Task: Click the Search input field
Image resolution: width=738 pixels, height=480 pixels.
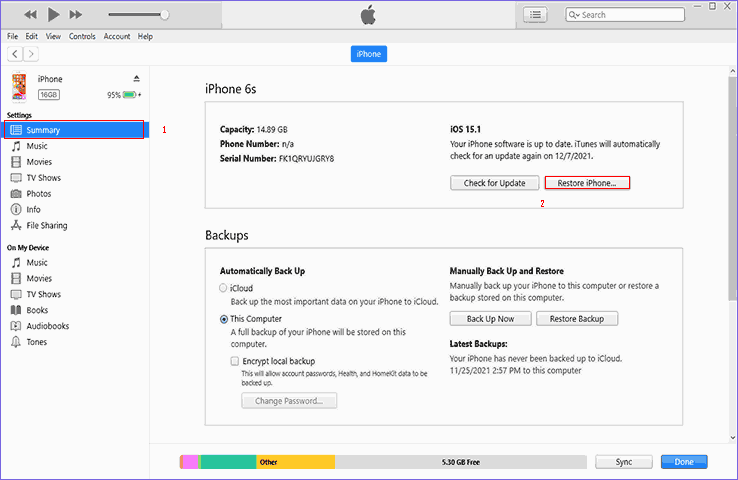Action: 625,15
